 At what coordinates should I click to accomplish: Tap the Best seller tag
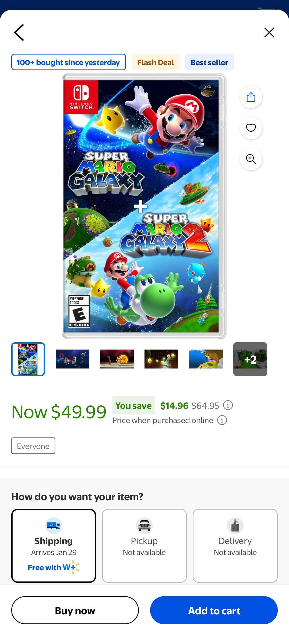pyautogui.click(x=210, y=62)
